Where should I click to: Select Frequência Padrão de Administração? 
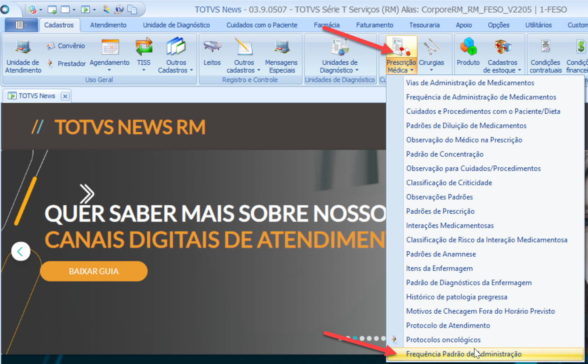(485, 354)
